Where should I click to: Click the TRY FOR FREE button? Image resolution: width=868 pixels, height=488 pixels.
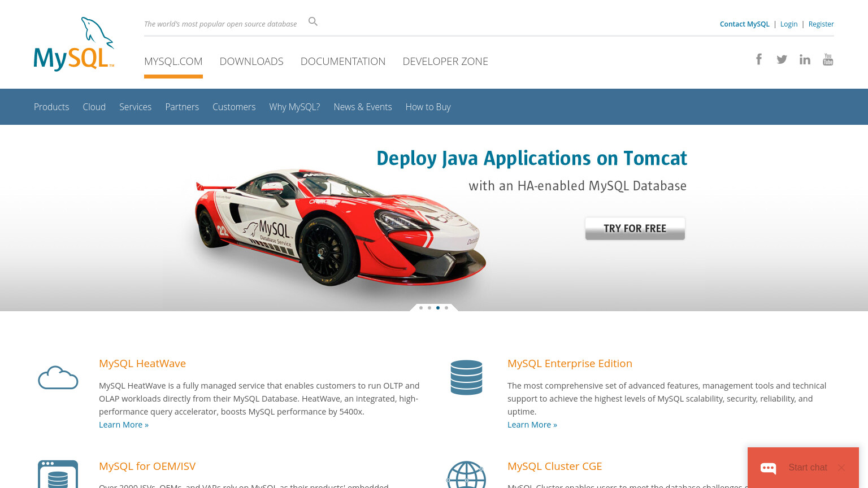635,228
